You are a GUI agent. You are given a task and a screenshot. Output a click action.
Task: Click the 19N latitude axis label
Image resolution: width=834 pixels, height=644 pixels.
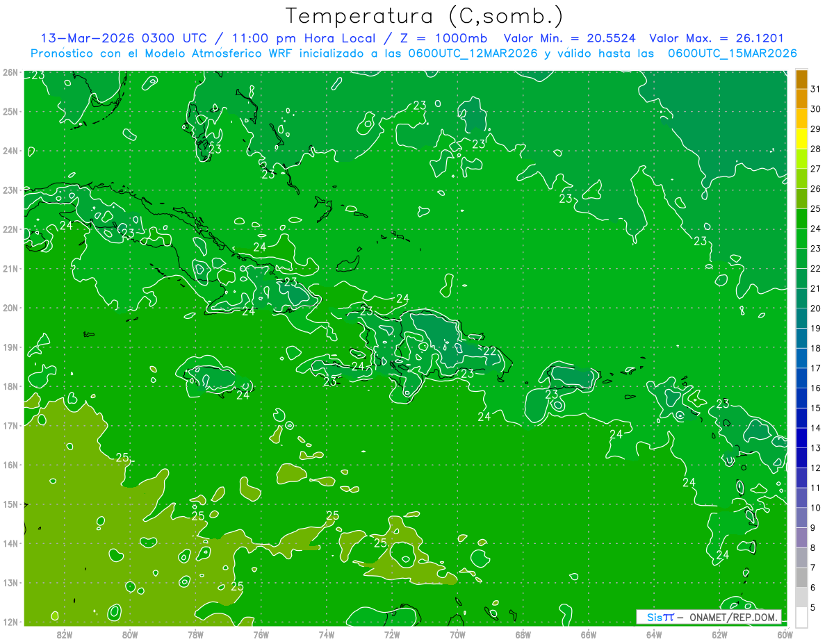pyautogui.click(x=10, y=347)
